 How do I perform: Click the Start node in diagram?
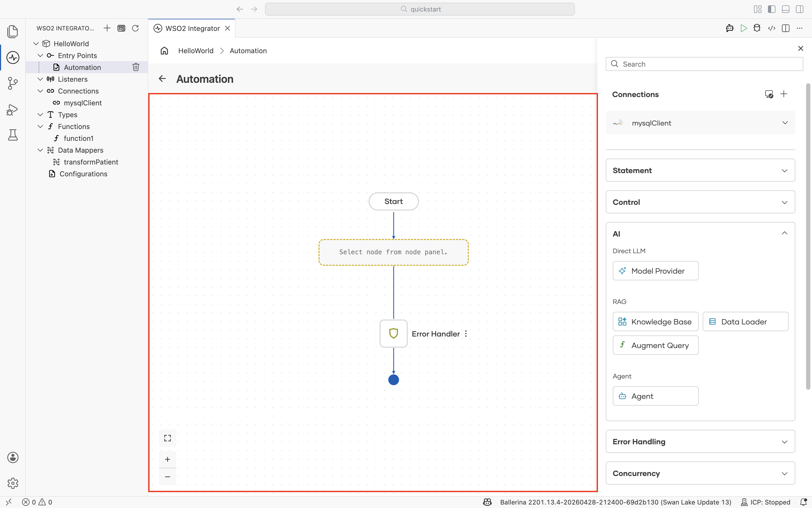[x=394, y=201]
